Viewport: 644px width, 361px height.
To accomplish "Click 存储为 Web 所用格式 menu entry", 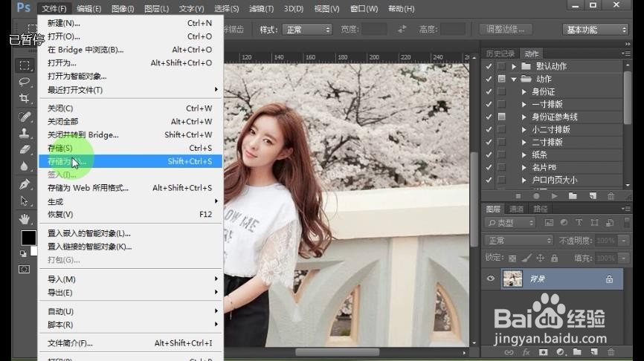I will [x=130, y=188].
